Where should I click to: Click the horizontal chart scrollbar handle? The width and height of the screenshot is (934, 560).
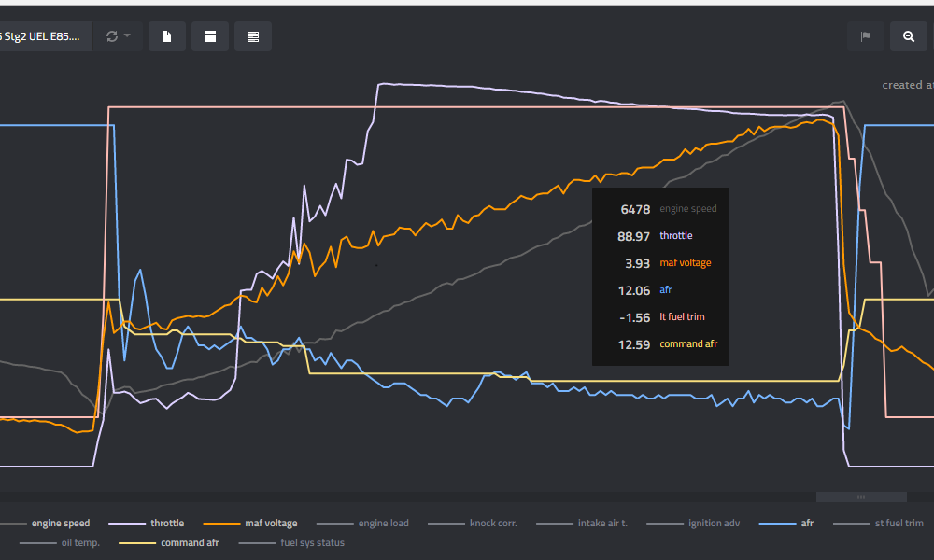860,497
